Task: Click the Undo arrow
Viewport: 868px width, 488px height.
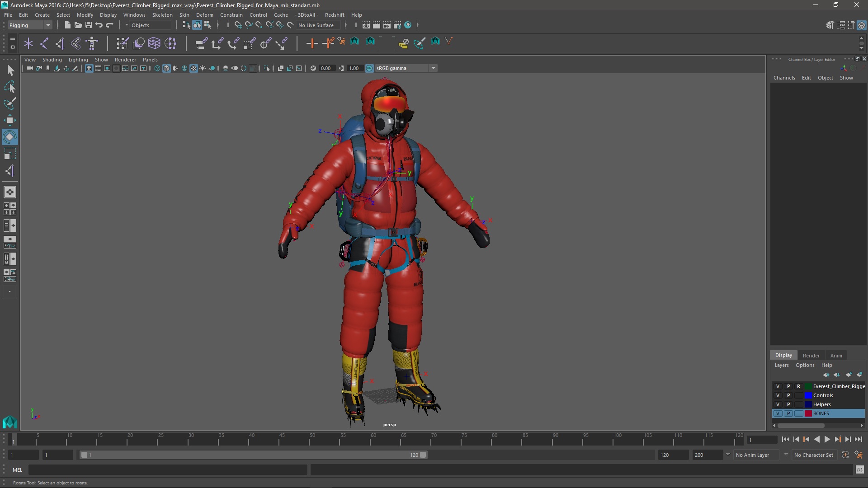Action: [99, 25]
